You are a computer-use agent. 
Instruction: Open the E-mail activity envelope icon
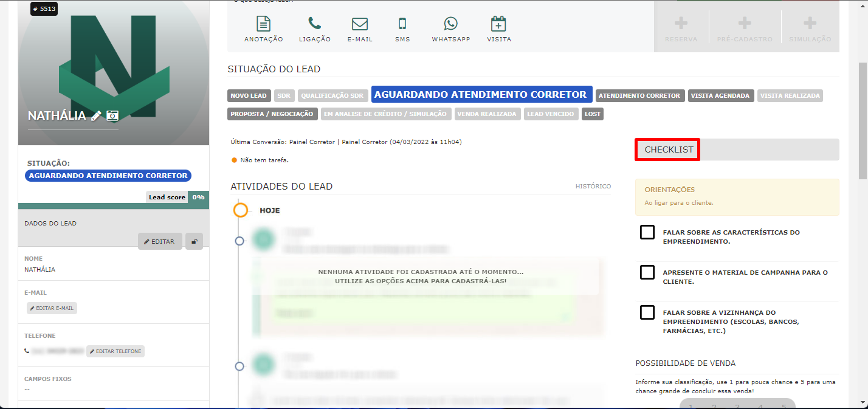[360, 24]
